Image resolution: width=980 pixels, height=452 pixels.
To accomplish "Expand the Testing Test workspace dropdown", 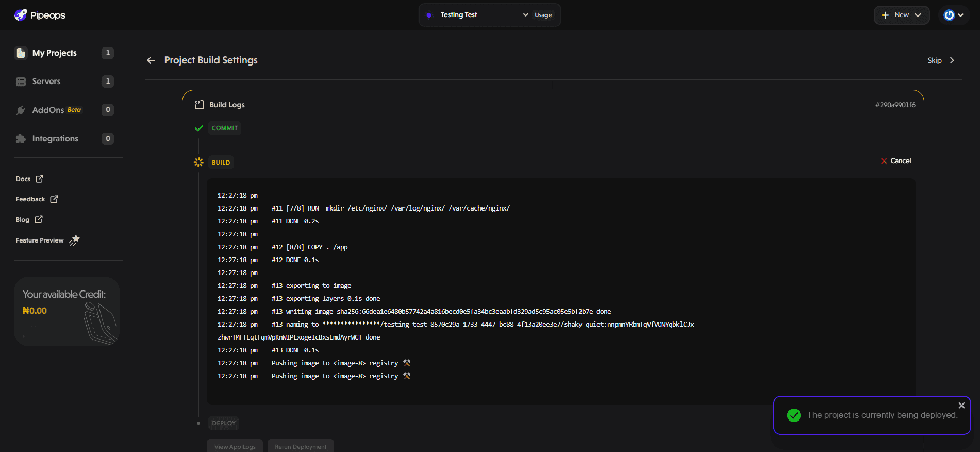I will point(476,15).
